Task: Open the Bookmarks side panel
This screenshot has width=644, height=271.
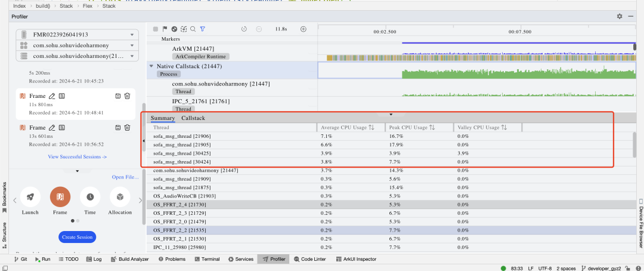Action: click(x=4, y=197)
